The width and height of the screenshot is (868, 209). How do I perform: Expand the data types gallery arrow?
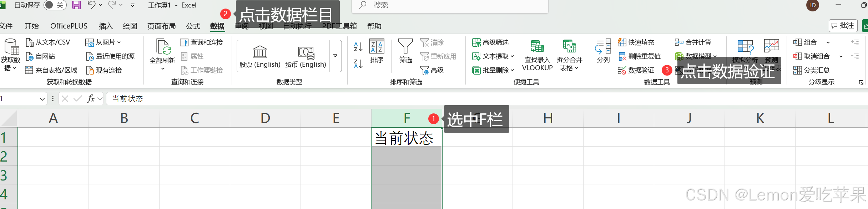(335, 56)
